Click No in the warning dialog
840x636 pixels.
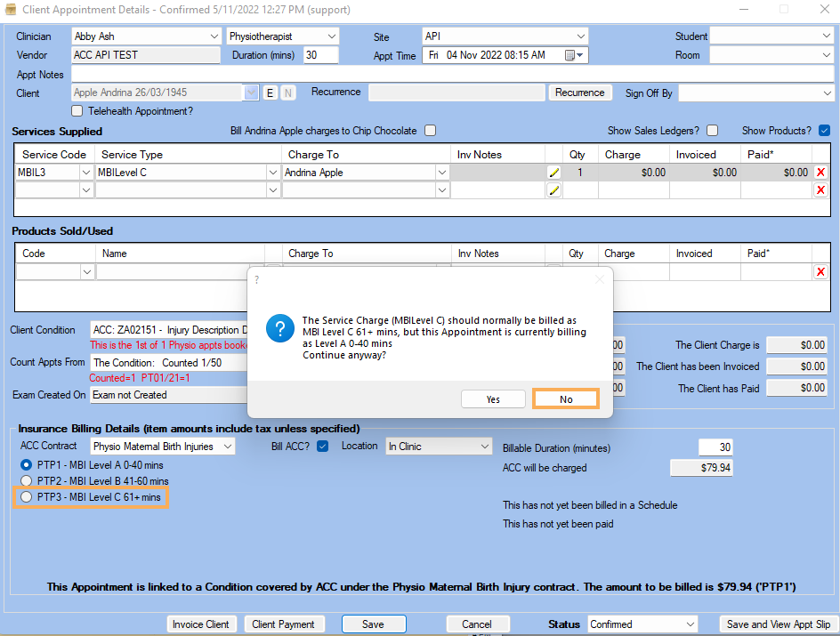coord(566,399)
